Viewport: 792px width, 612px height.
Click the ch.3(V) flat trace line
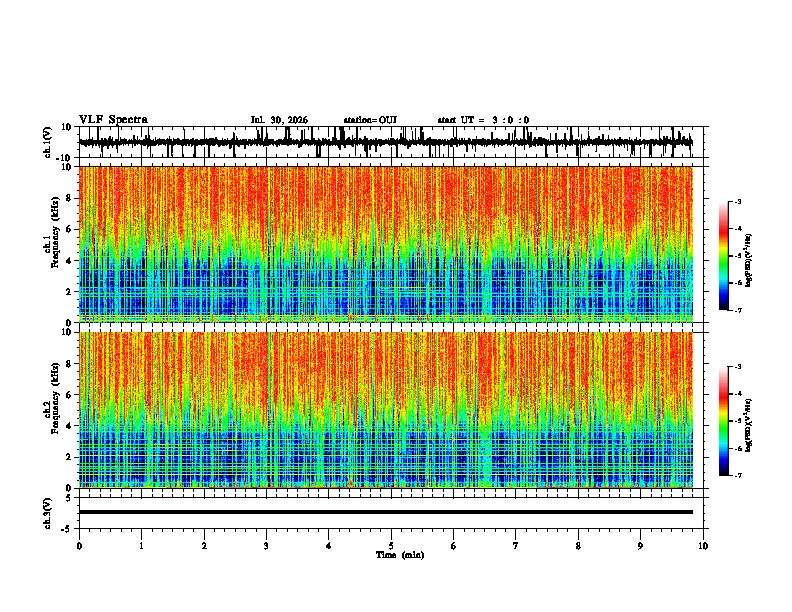point(386,512)
